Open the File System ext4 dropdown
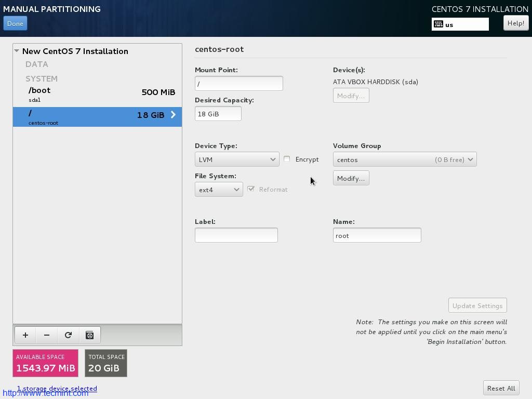532x399 pixels. (x=219, y=190)
